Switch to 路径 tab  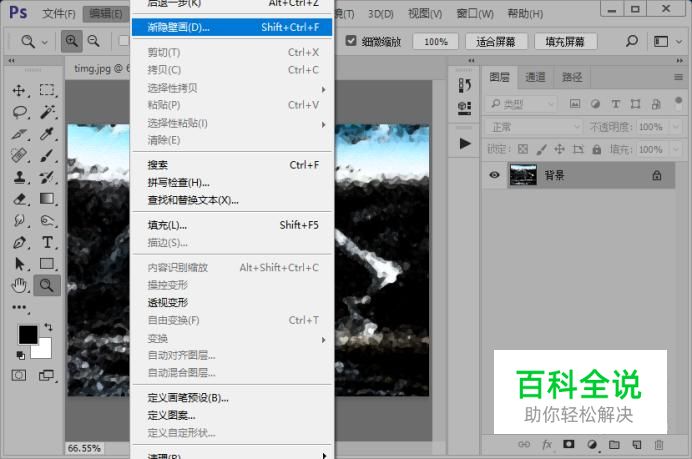(572, 78)
